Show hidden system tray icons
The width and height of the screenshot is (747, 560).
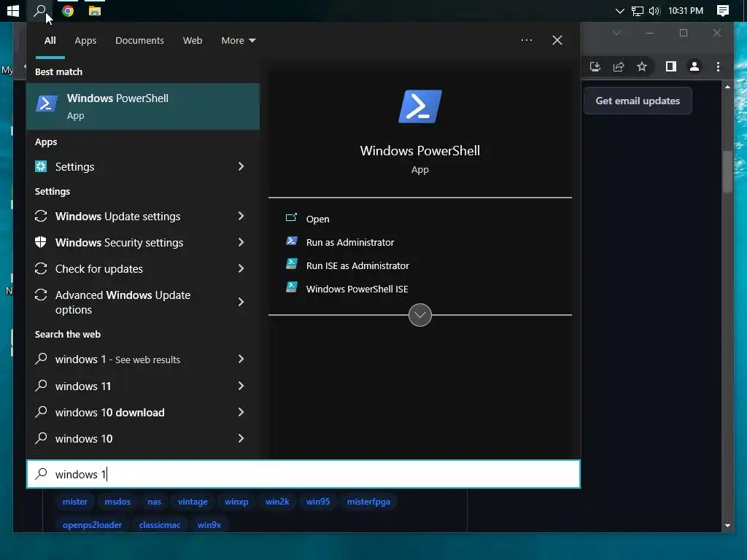pos(619,10)
